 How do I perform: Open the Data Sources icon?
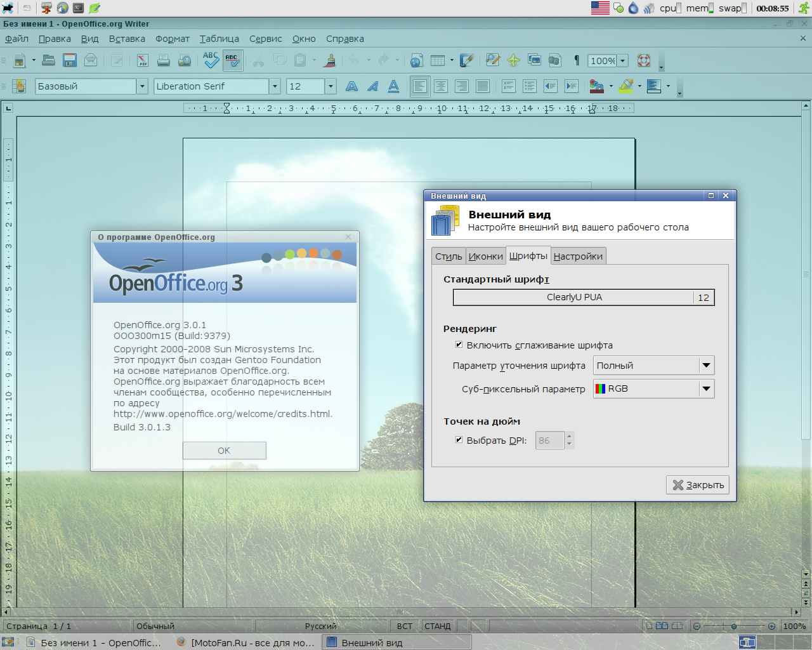coord(554,60)
